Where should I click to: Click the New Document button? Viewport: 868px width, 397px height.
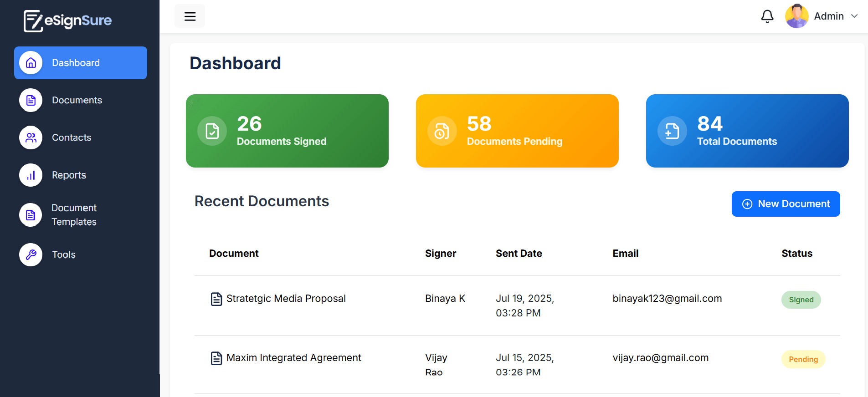(x=786, y=204)
